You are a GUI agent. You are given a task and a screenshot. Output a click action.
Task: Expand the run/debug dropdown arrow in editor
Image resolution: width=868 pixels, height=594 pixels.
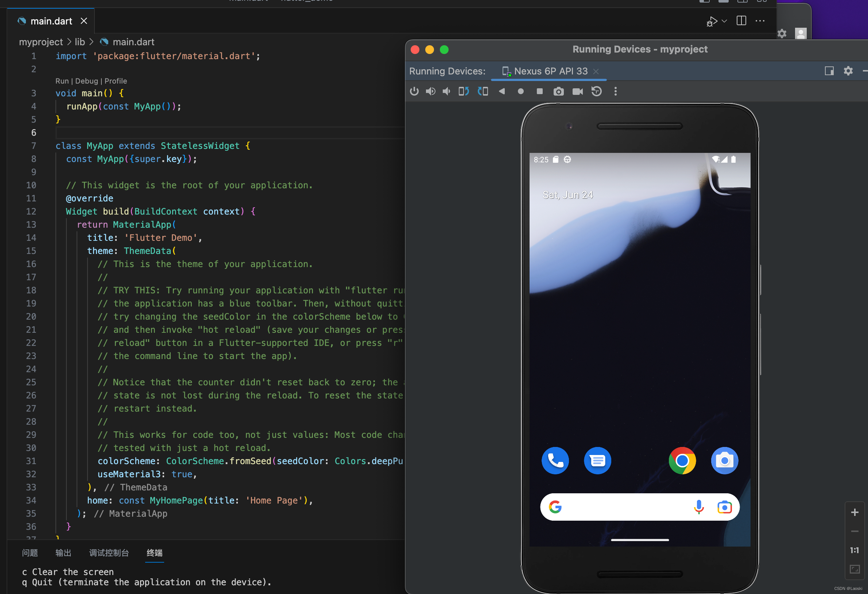724,21
